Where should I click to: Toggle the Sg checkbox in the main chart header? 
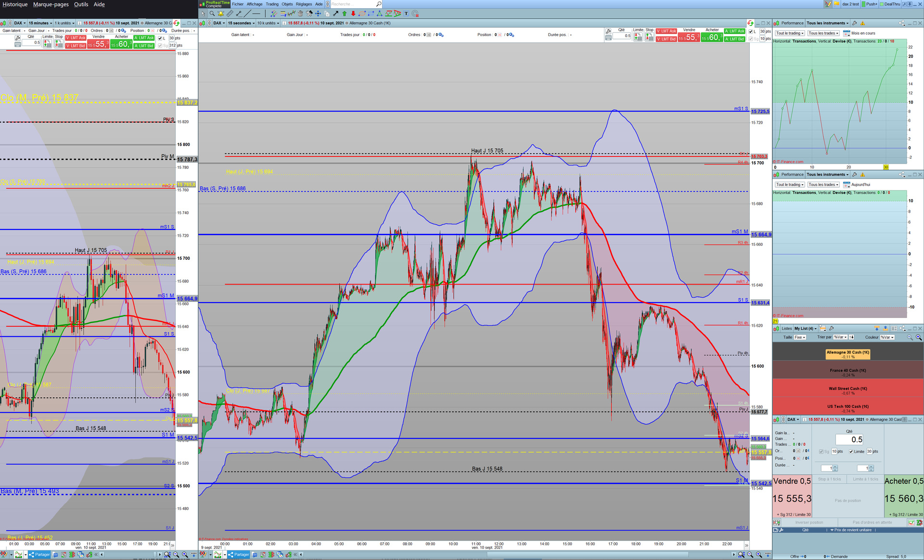coord(751,39)
